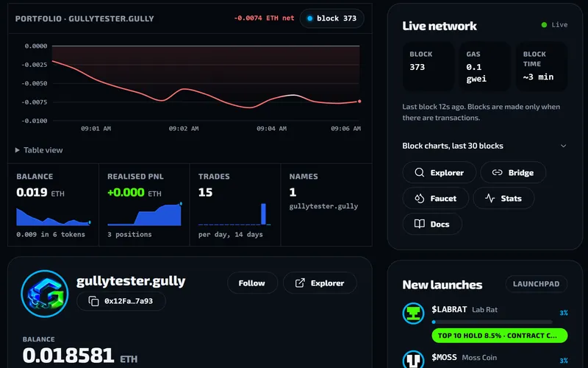Viewport: 588px width, 368px height.
Task: Follow gullytester.gully
Action: 252,283
